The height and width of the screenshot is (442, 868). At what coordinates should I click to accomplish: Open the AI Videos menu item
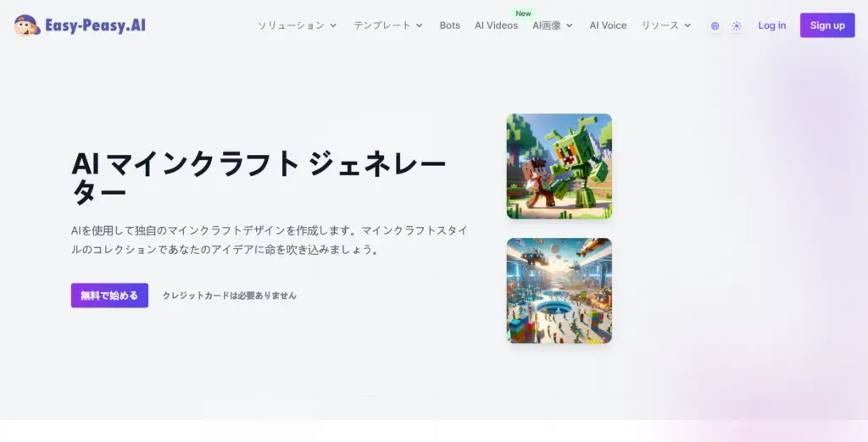496,25
